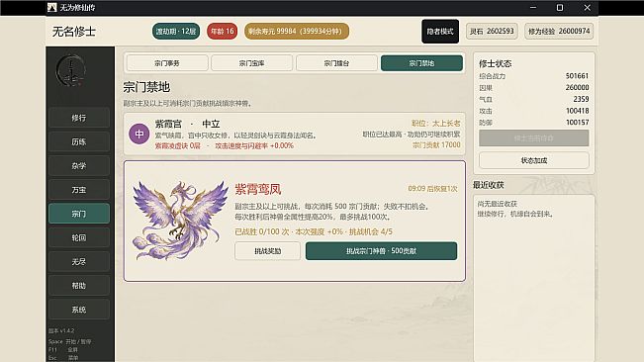Click the red 年龄 16 badge

(223, 32)
